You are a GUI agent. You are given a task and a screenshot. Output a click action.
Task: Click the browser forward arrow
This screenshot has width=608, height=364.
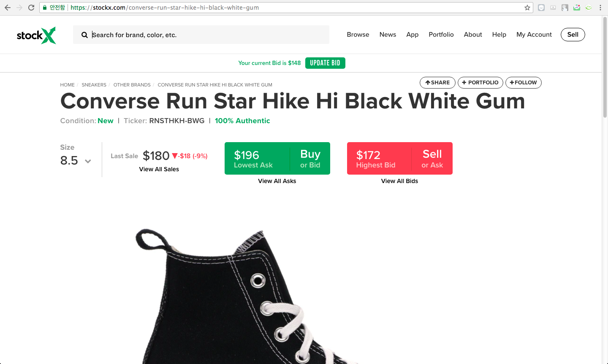pyautogui.click(x=19, y=8)
